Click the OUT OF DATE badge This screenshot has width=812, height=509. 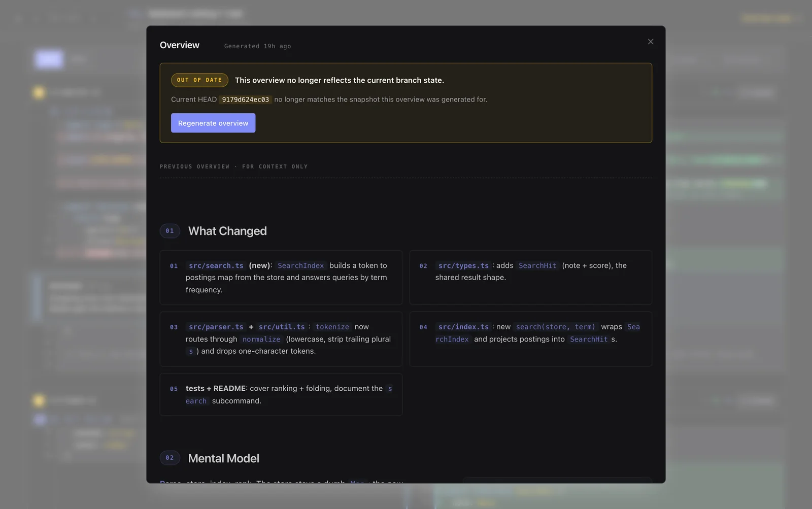[x=199, y=80]
